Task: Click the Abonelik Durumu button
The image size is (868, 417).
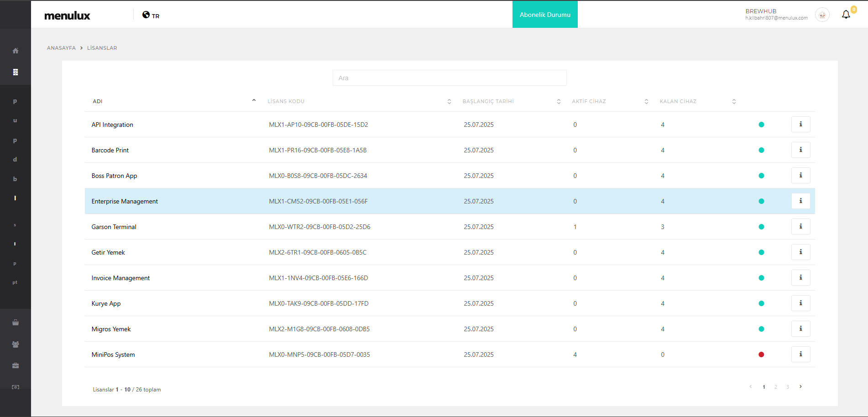Action: click(545, 15)
